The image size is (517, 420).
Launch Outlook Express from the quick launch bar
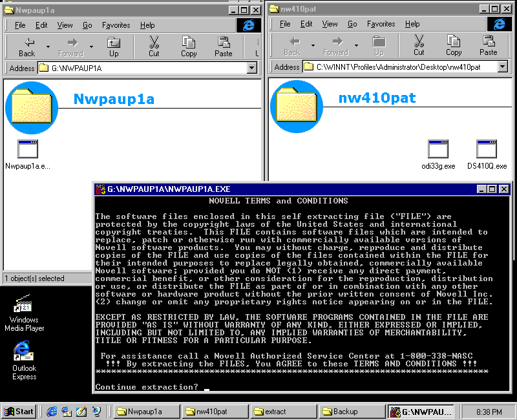pos(67,412)
